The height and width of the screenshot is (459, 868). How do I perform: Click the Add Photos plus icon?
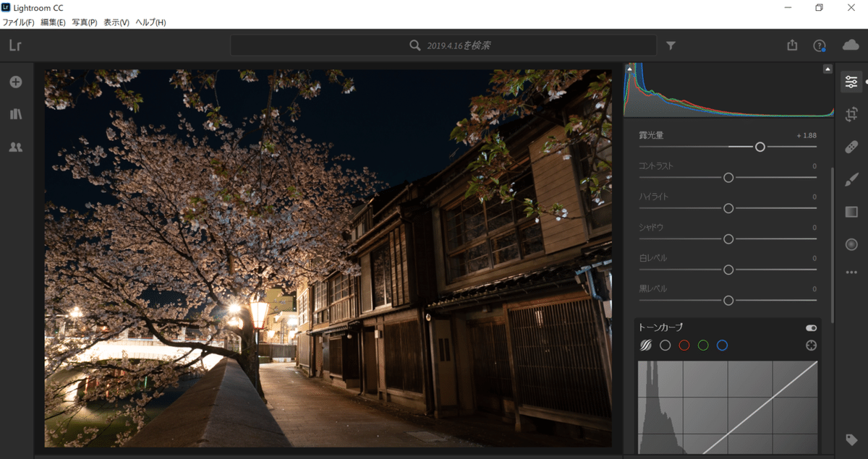pyautogui.click(x=15, y=82)
